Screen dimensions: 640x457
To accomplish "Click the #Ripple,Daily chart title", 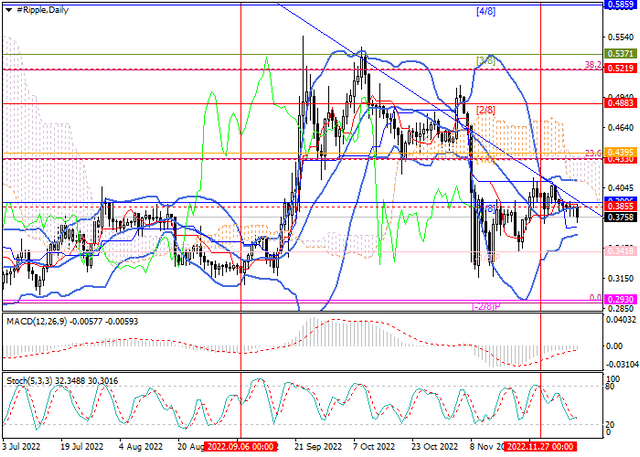I will [42, 10].
